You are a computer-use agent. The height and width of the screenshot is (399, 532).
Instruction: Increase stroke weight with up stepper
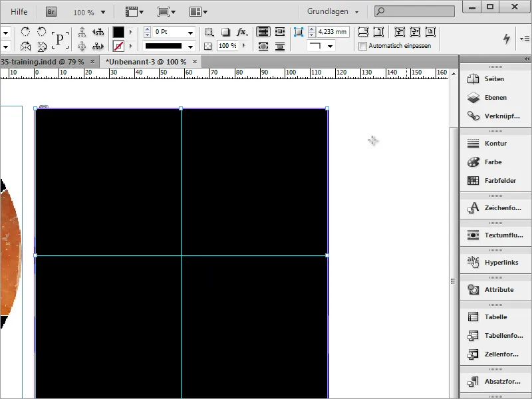tap(147, 29)
